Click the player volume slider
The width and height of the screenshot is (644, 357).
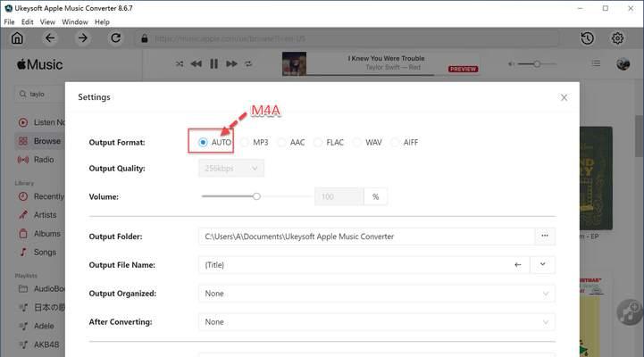[537, 64]
